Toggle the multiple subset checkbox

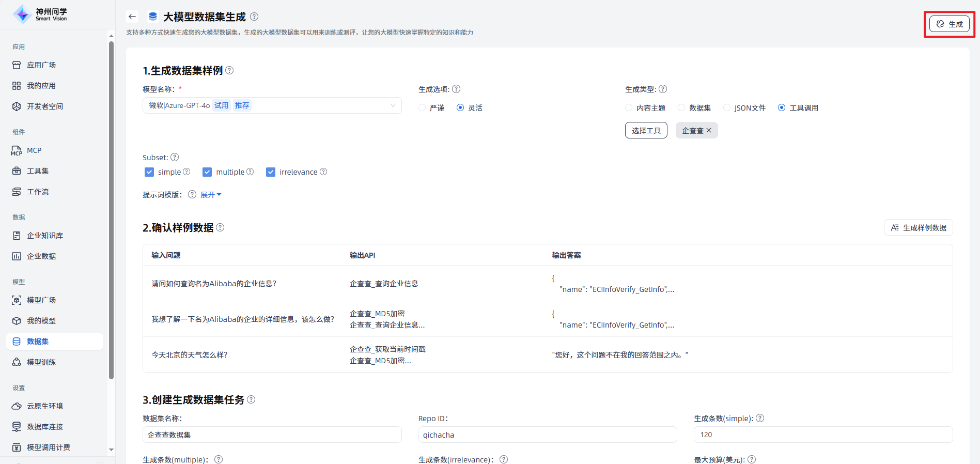pos(207,172)
